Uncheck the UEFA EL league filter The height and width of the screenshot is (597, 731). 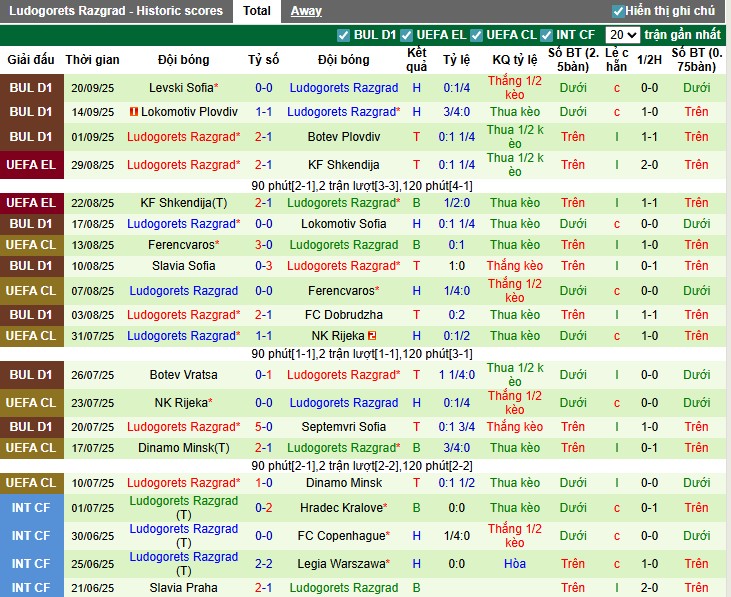click(x=406, y=35)
